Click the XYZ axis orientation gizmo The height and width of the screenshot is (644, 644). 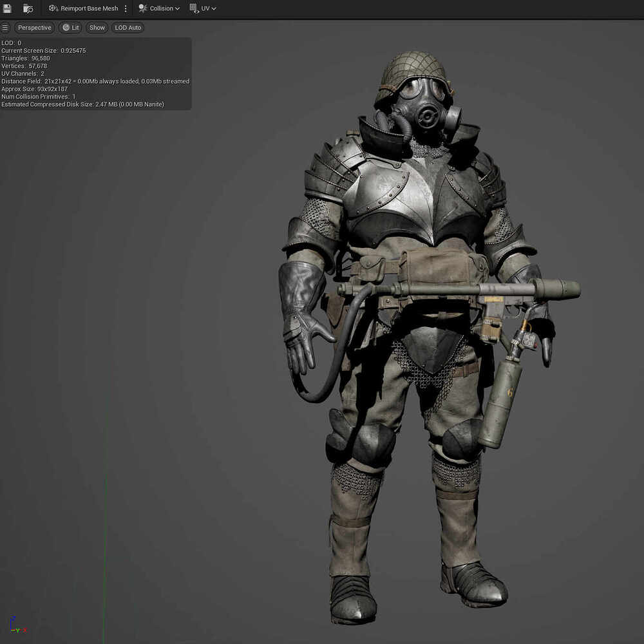(17, 625)
